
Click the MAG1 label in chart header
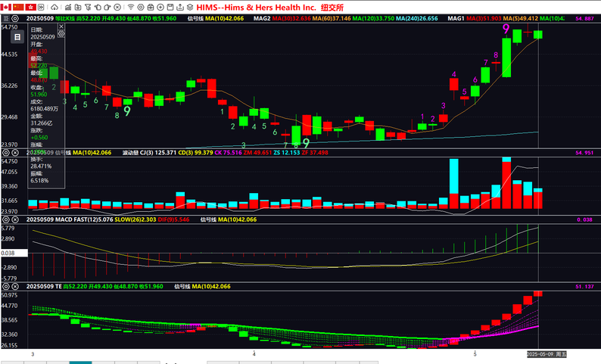point(456,18)
